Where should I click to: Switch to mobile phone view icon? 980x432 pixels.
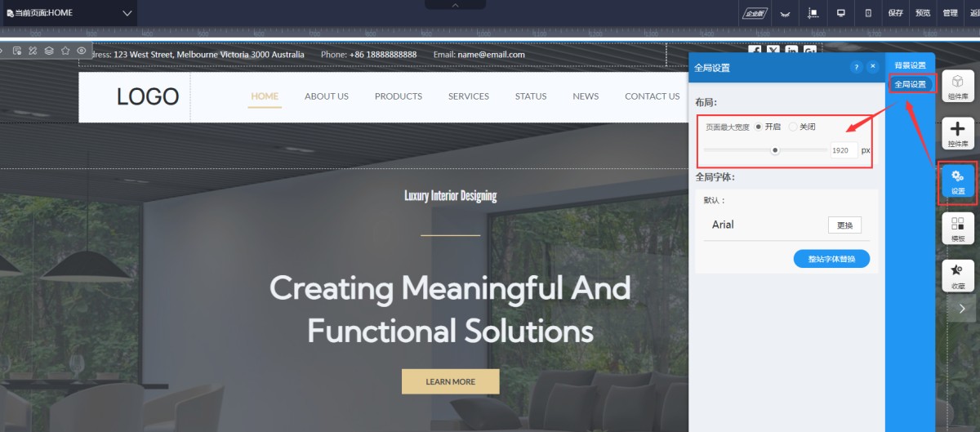coord(868,13)
